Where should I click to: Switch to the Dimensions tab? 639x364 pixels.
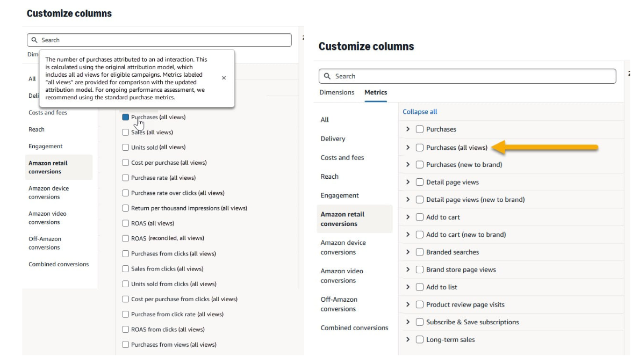point(337,92)
